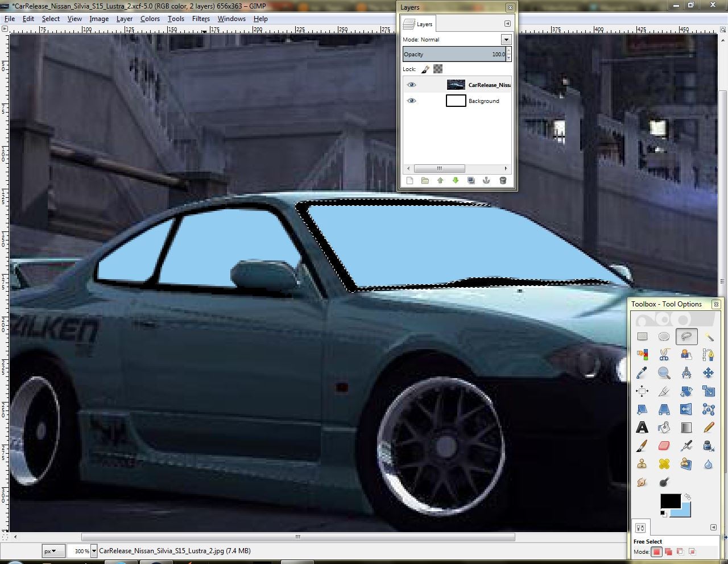Select the Blend gradient tool

686,428
